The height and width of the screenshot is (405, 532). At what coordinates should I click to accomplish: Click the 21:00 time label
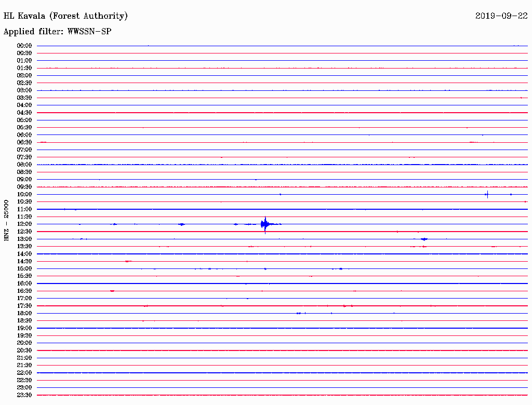(24, 358)
